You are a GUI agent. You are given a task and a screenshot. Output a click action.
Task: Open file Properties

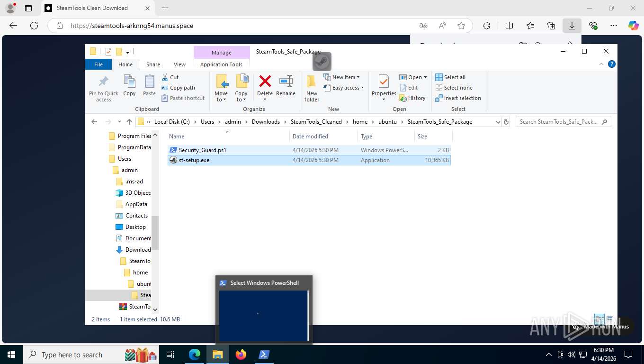[384, 88]
